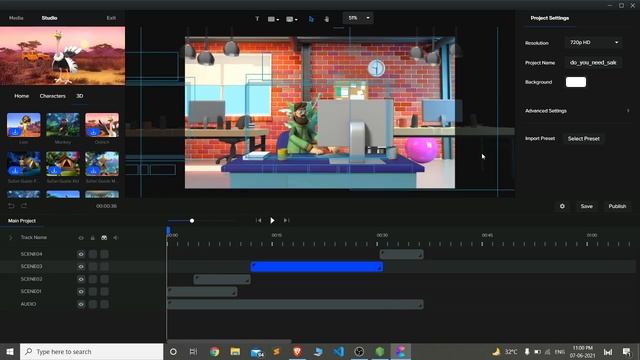Toggle visibility of SCENE04 track
This screenshot has height=360, width=640.
pos(81,254)
